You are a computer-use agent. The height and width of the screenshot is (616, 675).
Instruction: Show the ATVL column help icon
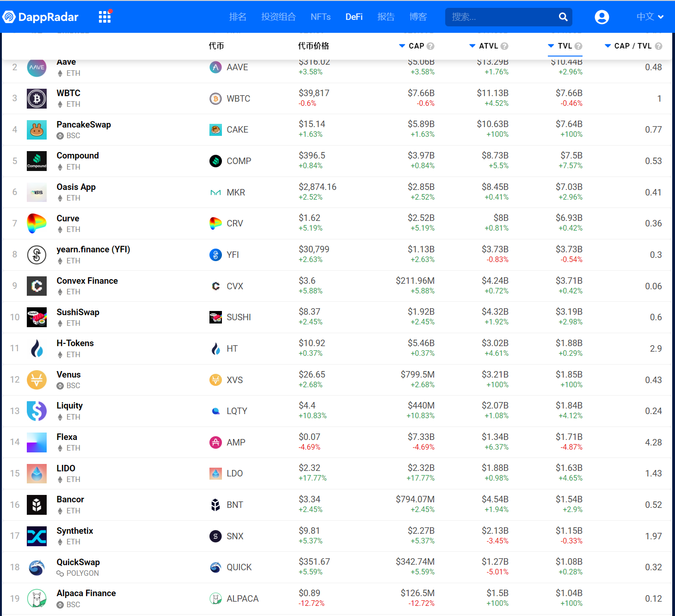pyautogui.click(x=504, y=46)
